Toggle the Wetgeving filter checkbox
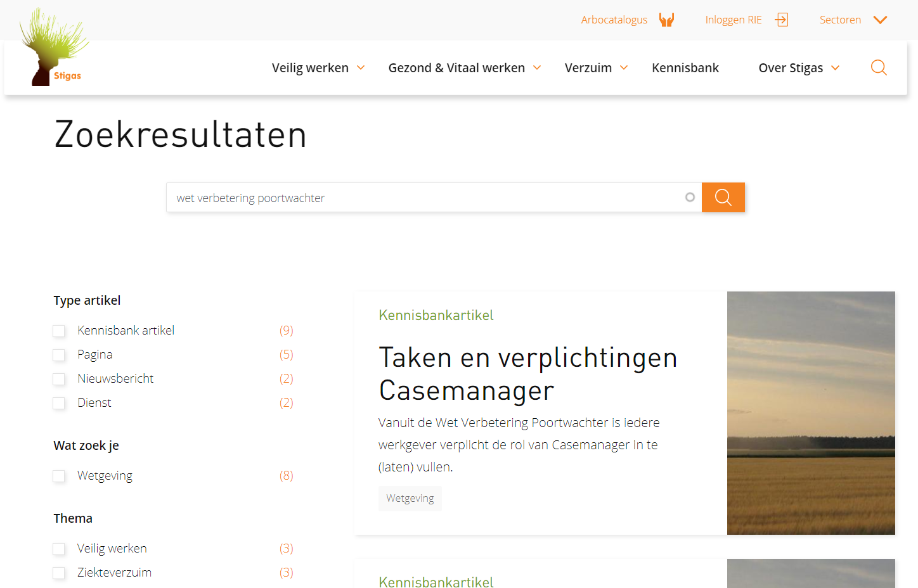The image size is (918, 588). [59, 476]
